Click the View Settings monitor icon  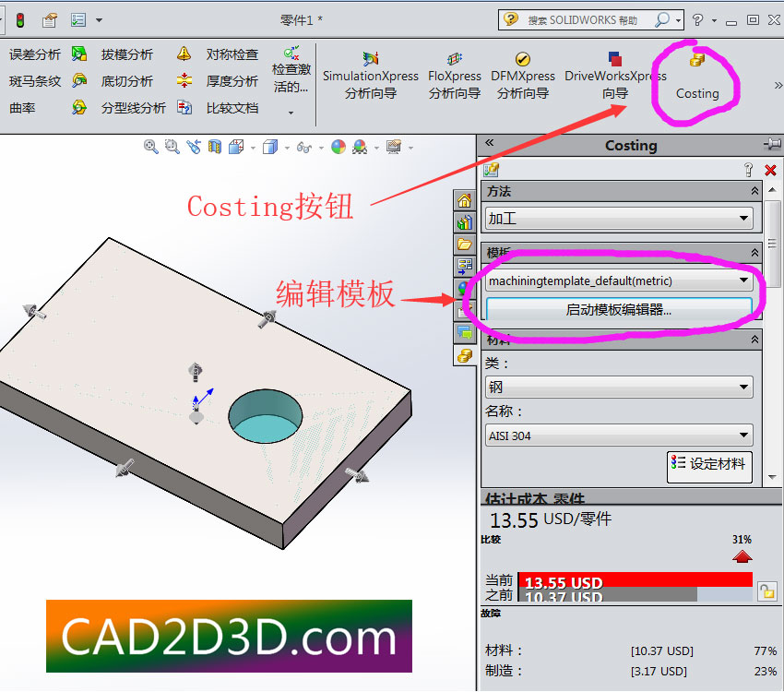[x=394, y=147]
